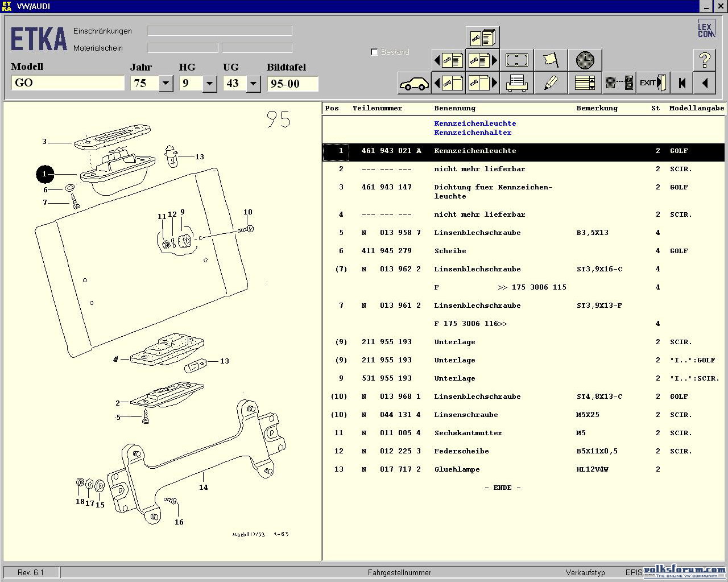Click the wide frame icon left of the flag
The width and height of the screenshot is (728, 582).
click(516, 60)
